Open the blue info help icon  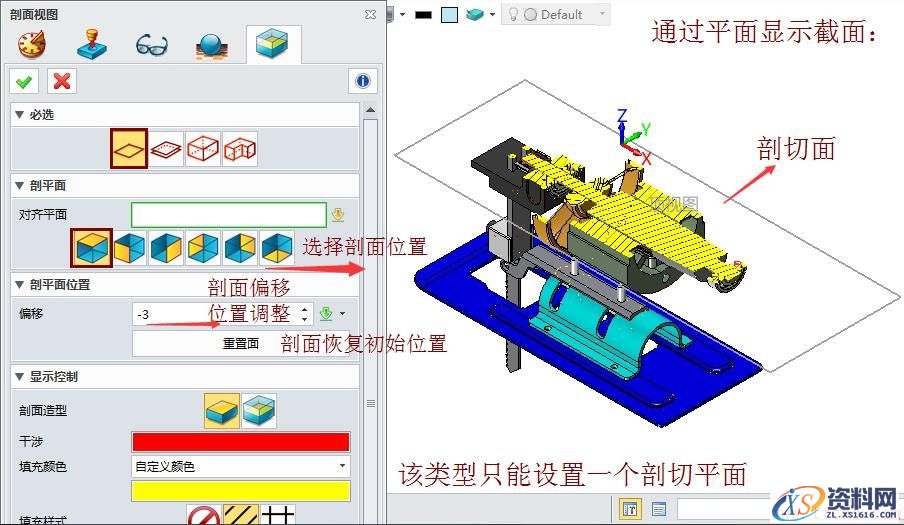[x=363, y=81]
